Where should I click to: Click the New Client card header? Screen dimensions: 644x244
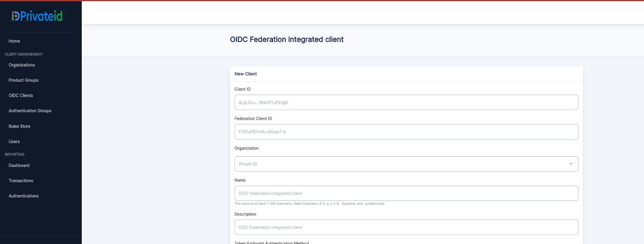[x=246, y=74]
